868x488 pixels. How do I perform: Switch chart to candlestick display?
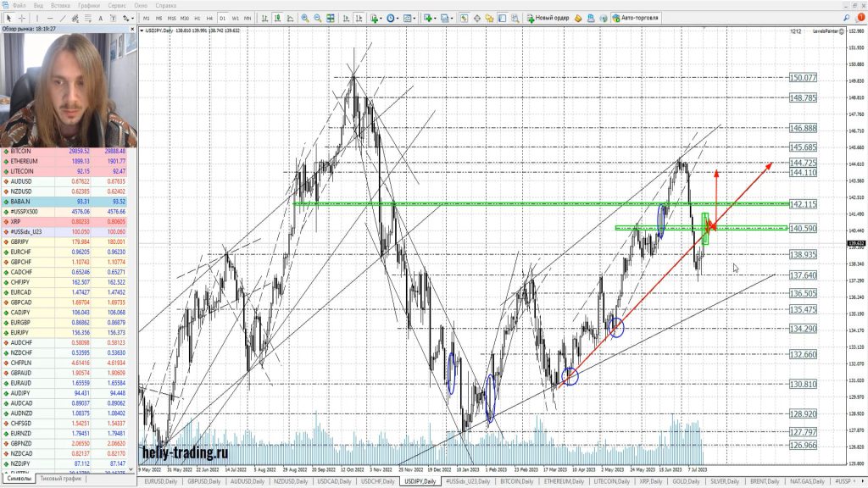pyautogui.click(x=278, y=17)
